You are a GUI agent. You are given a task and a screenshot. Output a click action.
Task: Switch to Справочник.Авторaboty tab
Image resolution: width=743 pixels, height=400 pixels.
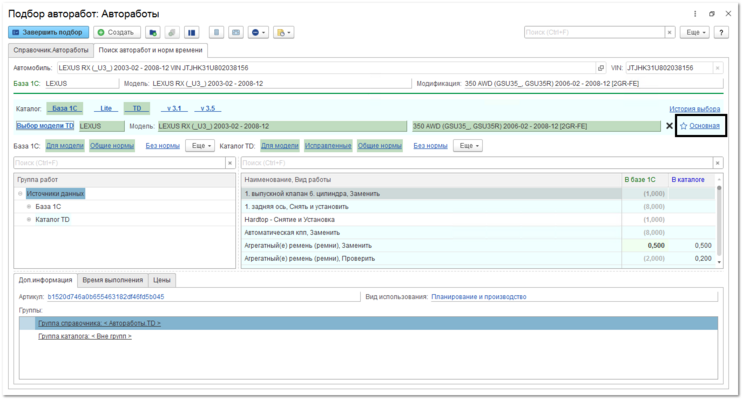[51, 50]
